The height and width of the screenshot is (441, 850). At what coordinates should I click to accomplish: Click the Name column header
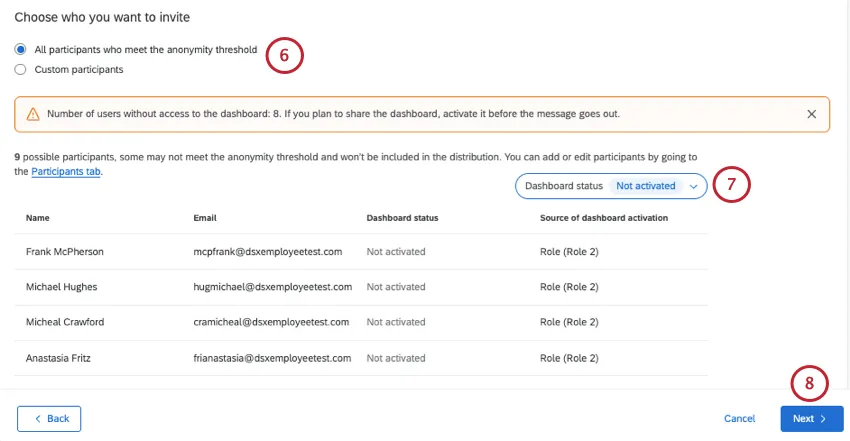click(x=38, y=217)
